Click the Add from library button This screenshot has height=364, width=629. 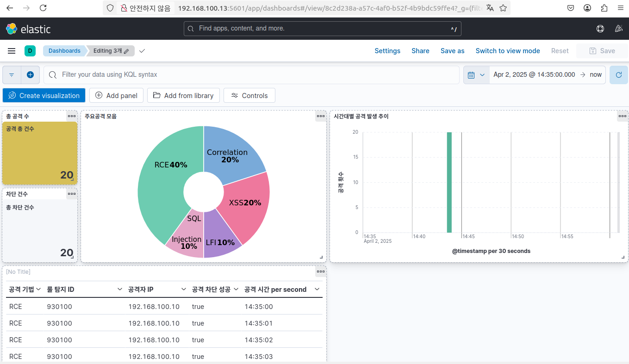pyautogui.click(x=183, y=96)
